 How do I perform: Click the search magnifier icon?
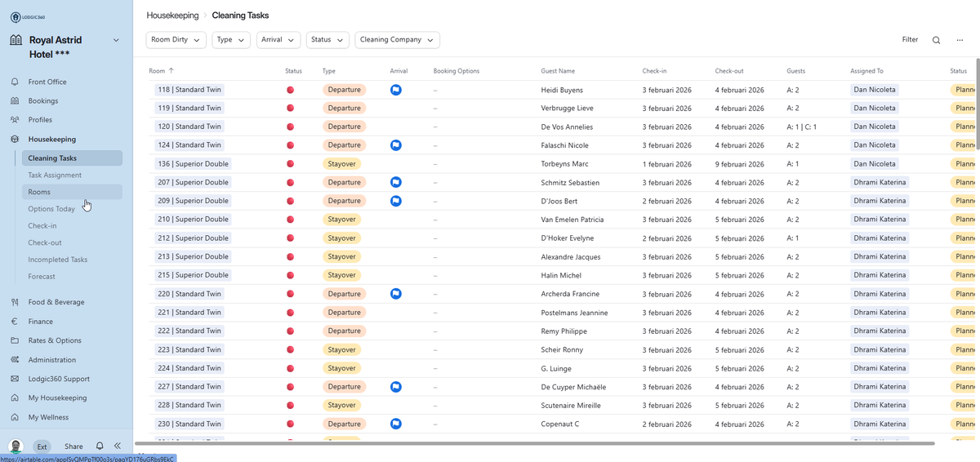(936, 40)
